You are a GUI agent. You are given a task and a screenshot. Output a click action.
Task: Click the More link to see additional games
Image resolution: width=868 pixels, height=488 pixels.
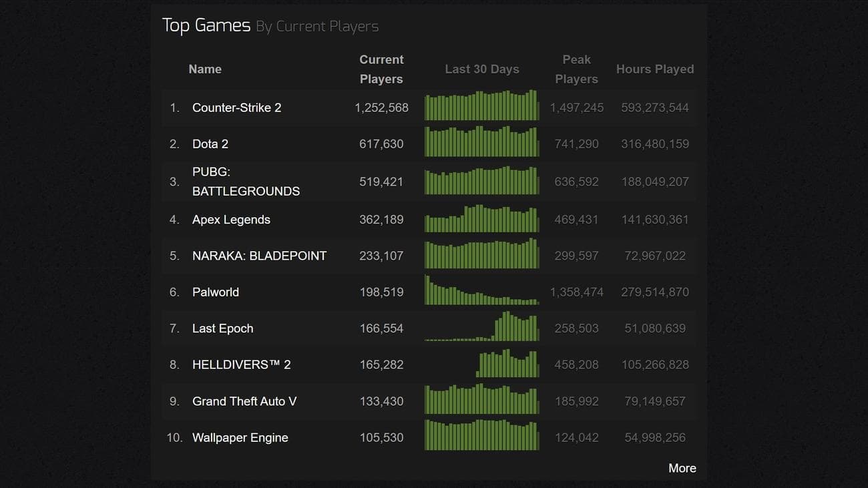(682, 468)
